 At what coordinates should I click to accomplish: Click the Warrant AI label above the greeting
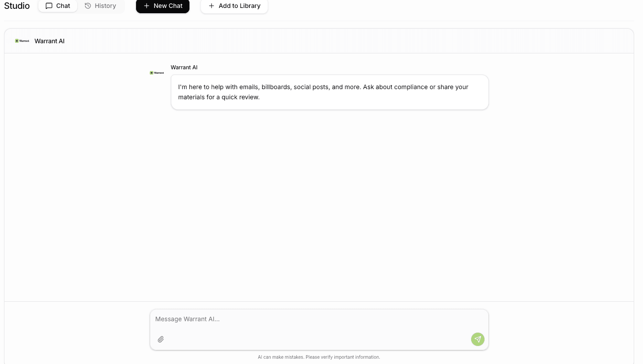coord(184,67)
